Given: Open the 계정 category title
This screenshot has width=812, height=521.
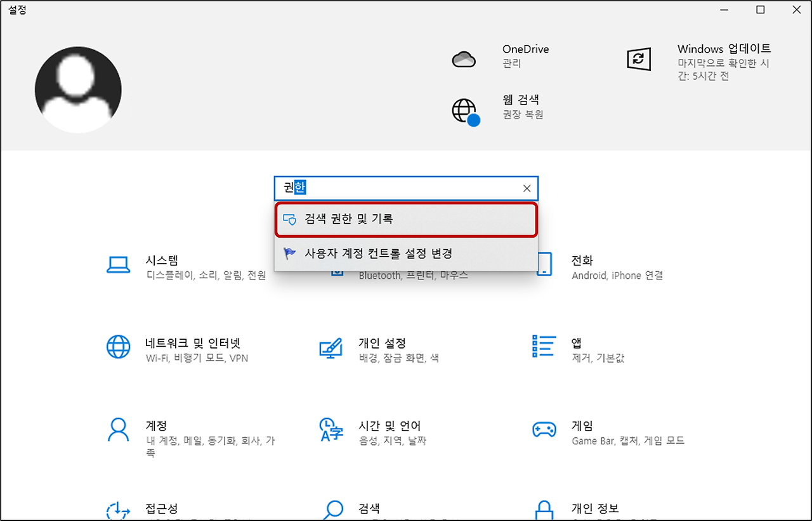Looking at the screenshot, I should click(156, 425).
